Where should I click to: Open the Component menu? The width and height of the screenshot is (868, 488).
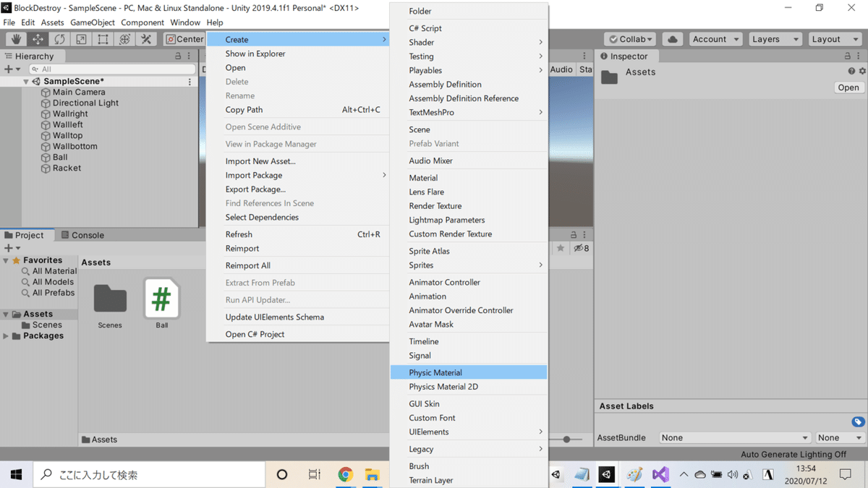point(142,22)
